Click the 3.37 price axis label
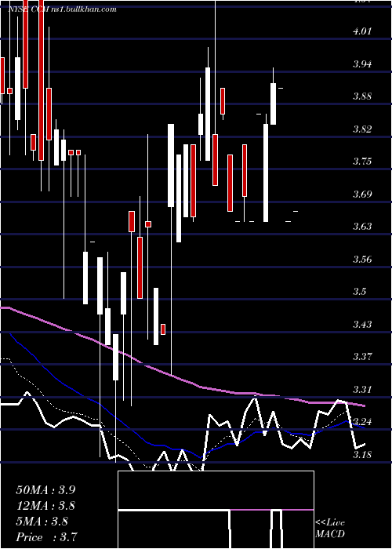The image size is (392, 549). pos(362,357)
